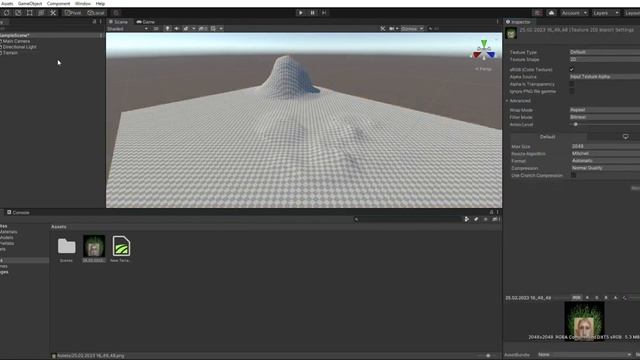The height and width of the screenshot is (360, 640).
Task: Select the custom editor tools icon
Action: [x=53, y=13]
